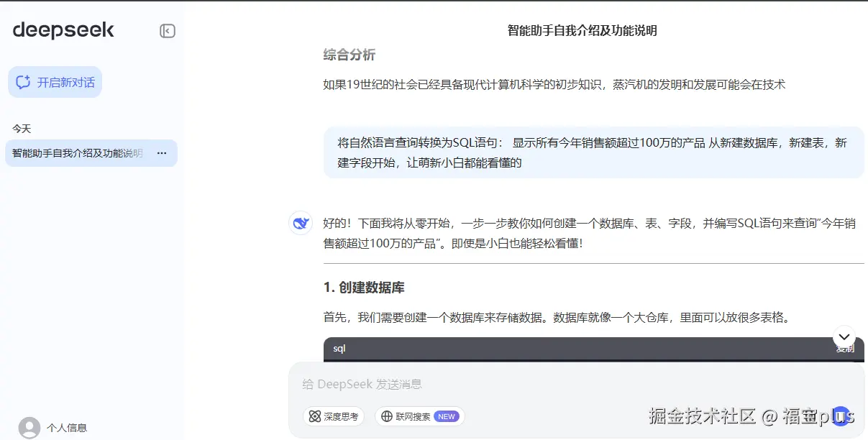Click the reply text beginning 好的！下面我将从零开始
The image size is (868, 440).
[590, 234]
